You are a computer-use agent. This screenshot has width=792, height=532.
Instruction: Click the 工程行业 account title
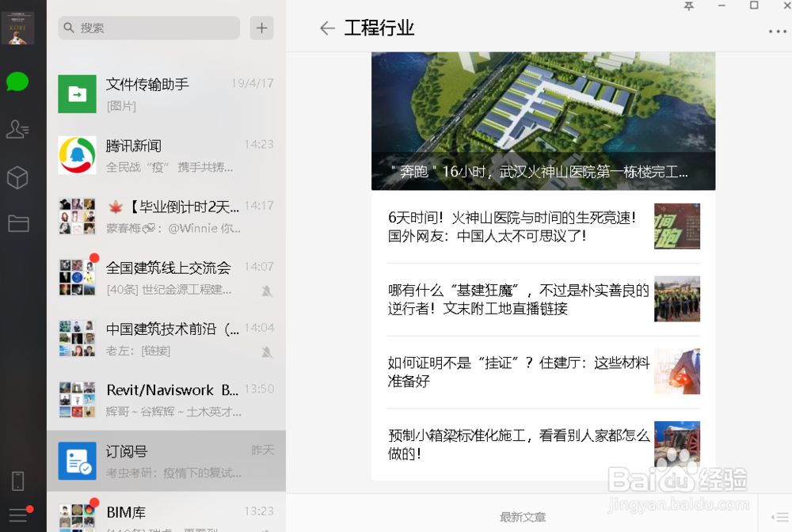pyautogui.click(x=379, y=28)
